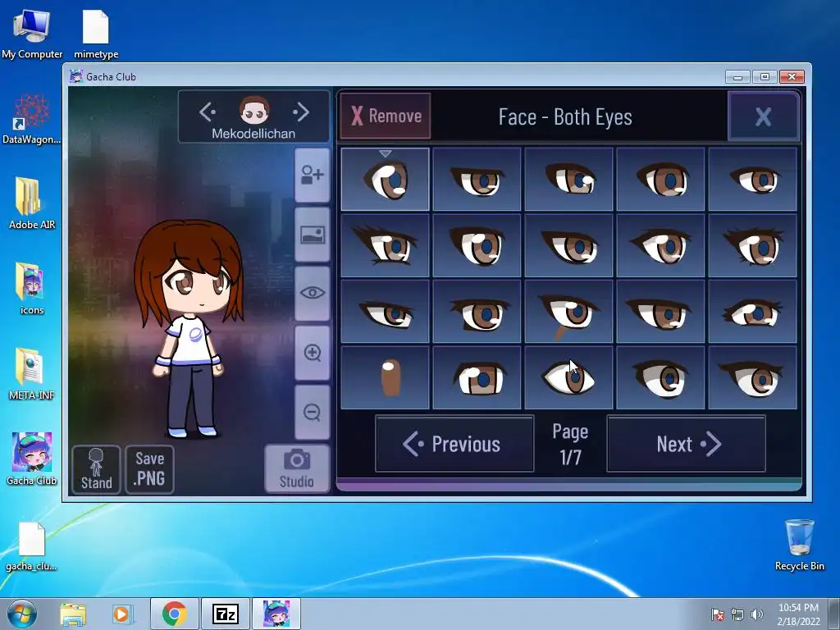Select the round almond eye under cursor

(x=569, y=377)
